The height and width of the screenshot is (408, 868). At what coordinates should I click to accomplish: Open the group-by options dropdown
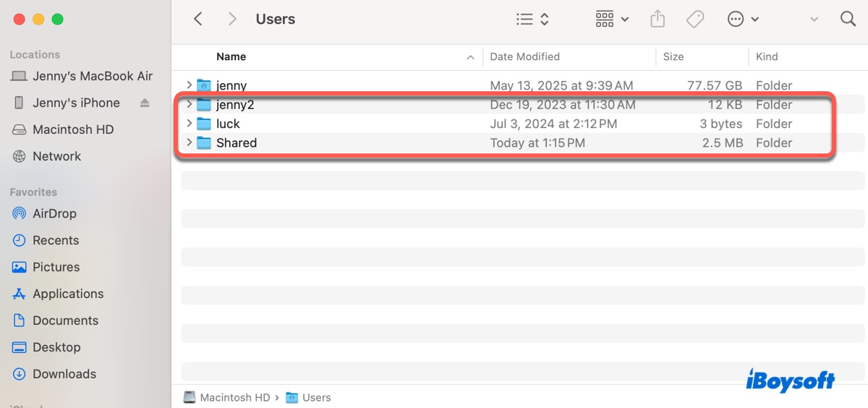(611, 20)
